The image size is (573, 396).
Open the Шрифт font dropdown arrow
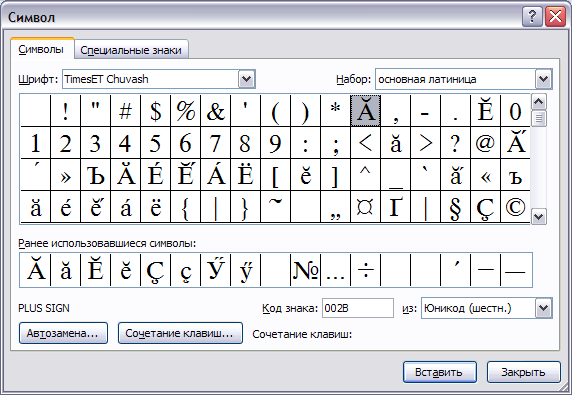(246, 79)
